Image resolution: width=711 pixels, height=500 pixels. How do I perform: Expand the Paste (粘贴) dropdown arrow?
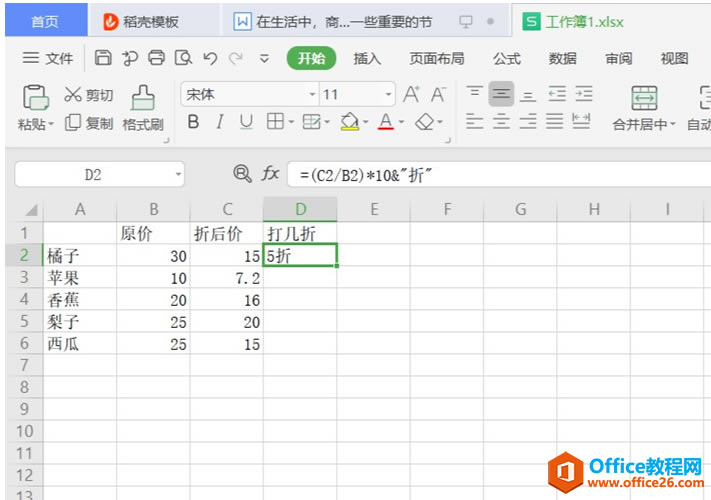tap(51, 124)
